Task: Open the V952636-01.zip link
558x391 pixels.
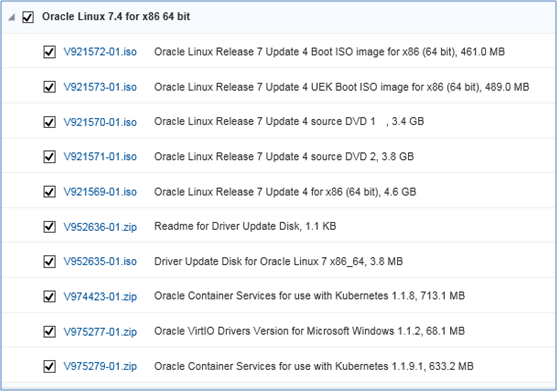Action: [x=100, y=227]
